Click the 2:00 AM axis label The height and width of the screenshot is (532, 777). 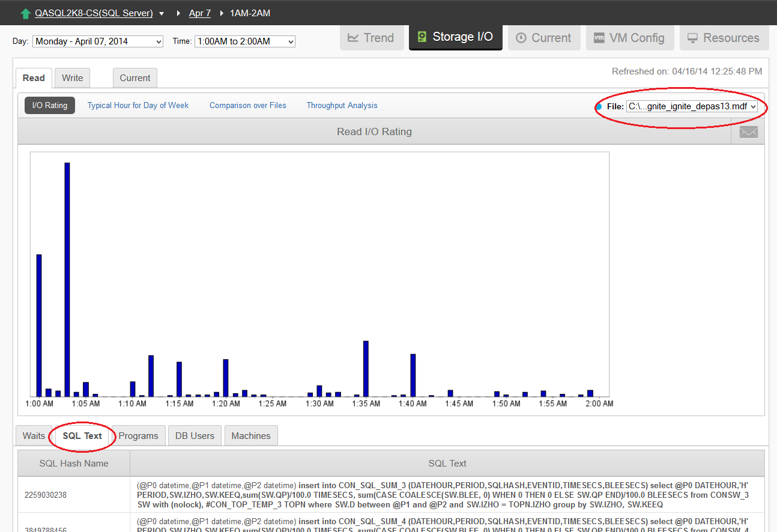click(599, 404)
